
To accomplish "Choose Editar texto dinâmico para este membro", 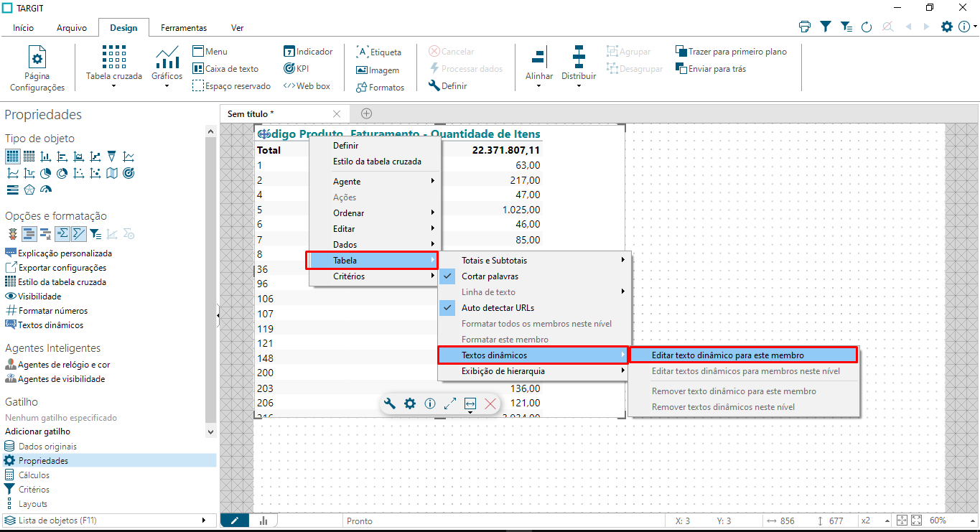I will [743, 355].
